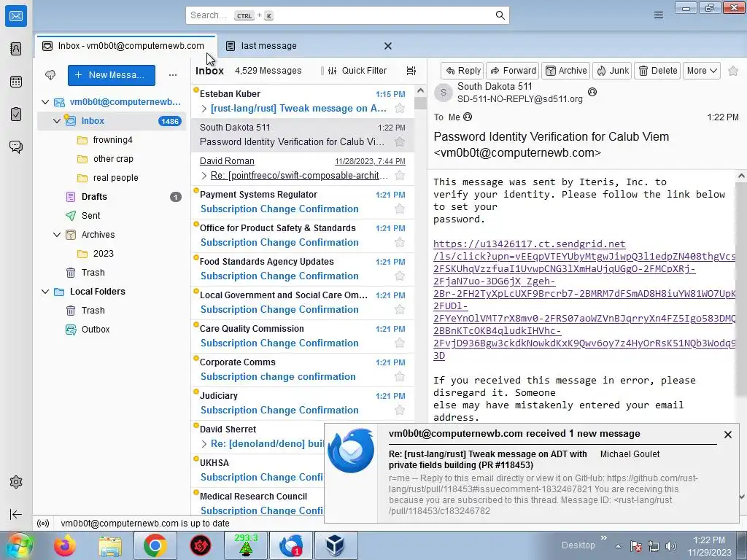Select the 'other crap' folder
747x560 pixels.
[x=113, y=159]
